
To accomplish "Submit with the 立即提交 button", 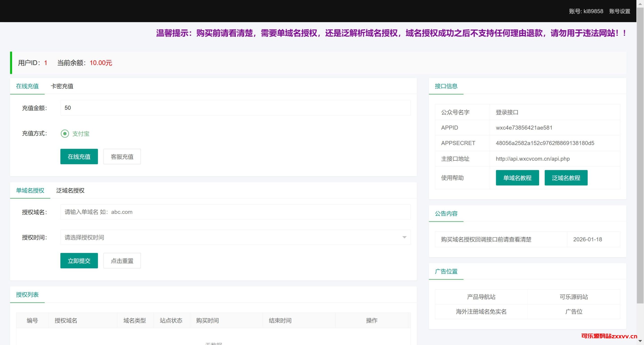I will (x=79, y=261).
